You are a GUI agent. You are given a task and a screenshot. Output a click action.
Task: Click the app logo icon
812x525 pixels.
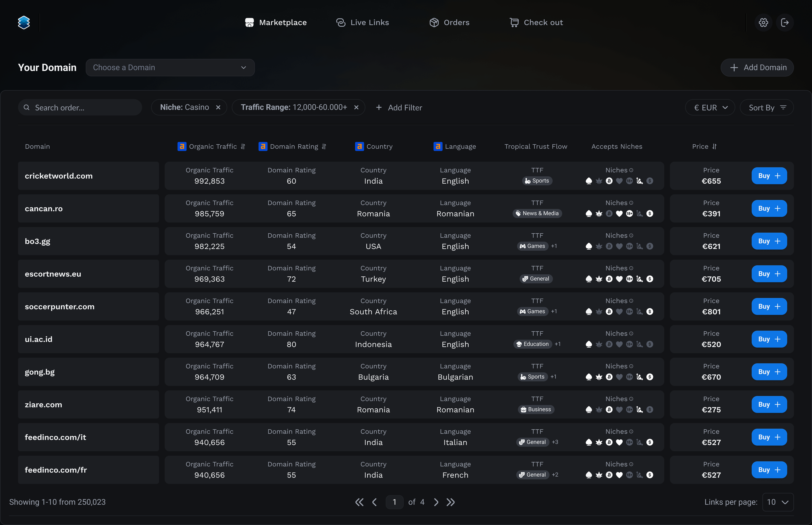tap(24, 23)
